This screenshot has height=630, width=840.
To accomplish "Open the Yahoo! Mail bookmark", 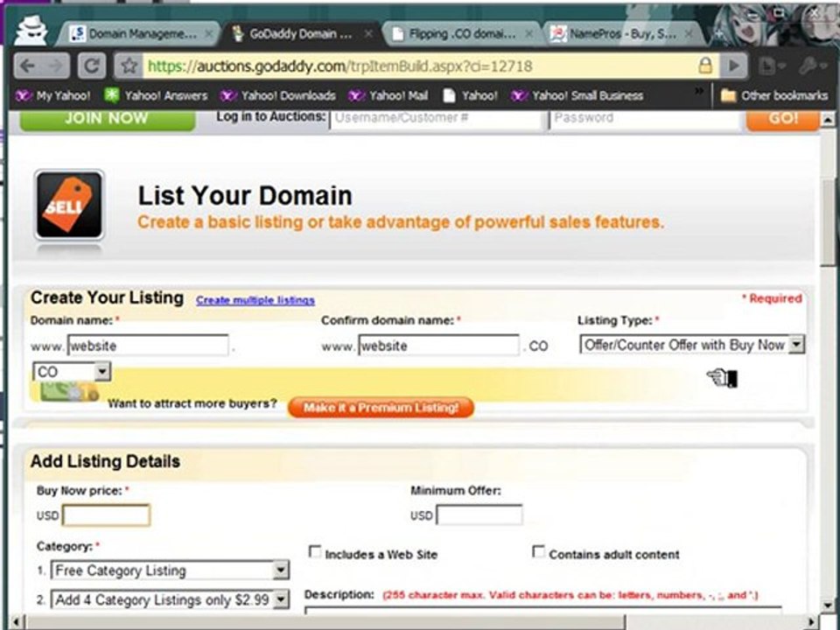I will (388, 96).
